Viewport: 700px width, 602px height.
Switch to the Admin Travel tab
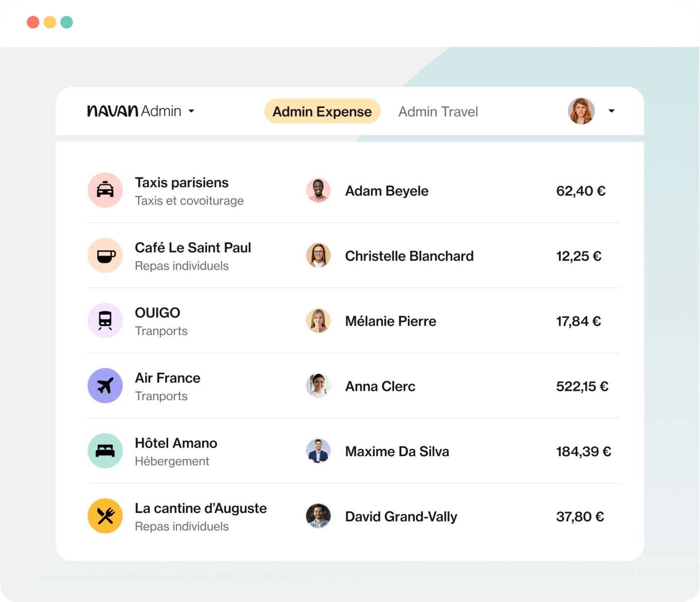(438, 112)
